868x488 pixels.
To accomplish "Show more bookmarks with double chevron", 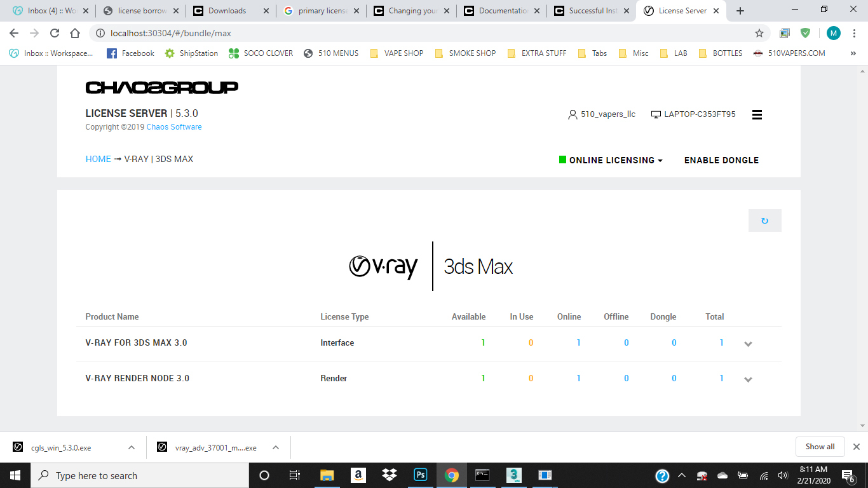I will pos(853,53).
